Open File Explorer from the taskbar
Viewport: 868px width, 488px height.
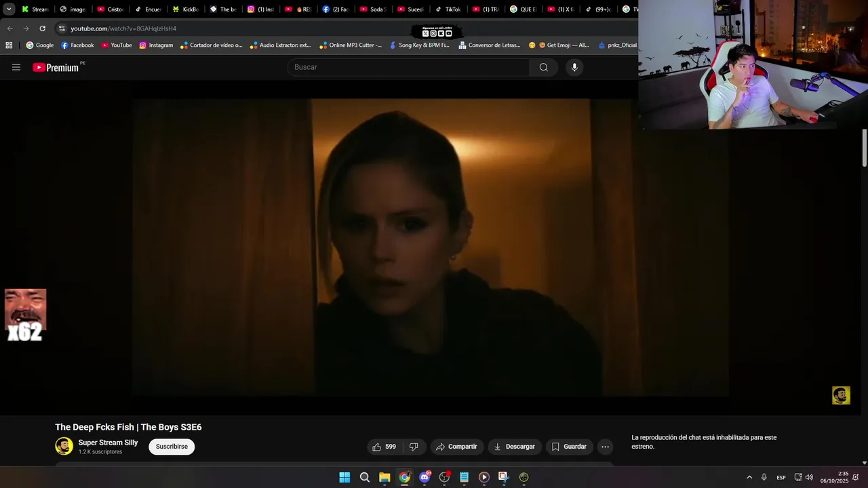384,477
